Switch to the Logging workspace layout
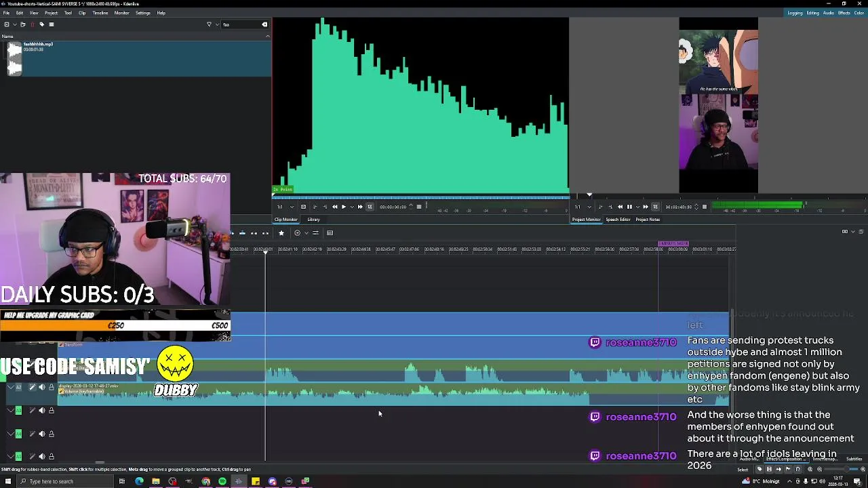The image size is (868, 488). click(795, 13)
